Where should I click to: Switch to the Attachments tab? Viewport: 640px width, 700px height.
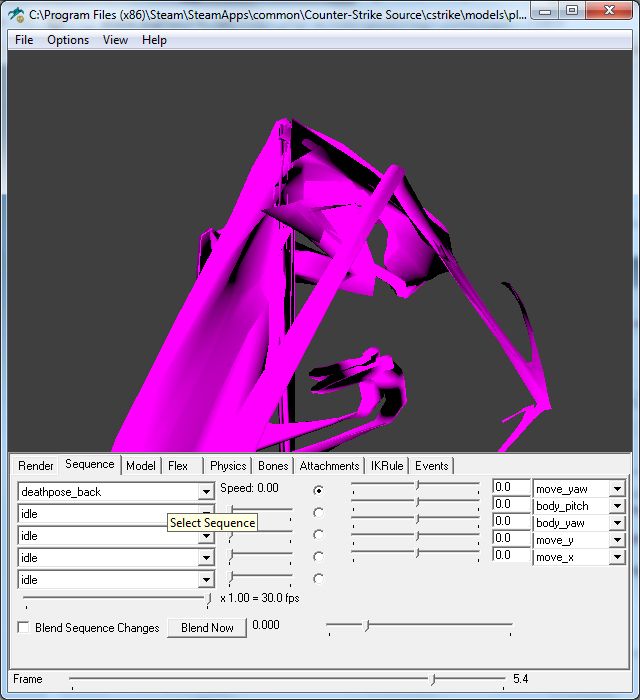click(329, 466)
